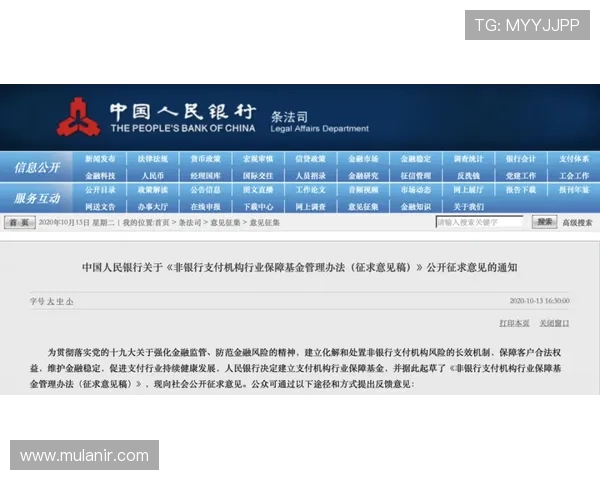
Task: Open the 人民币 page
Action: coord(153,176)
